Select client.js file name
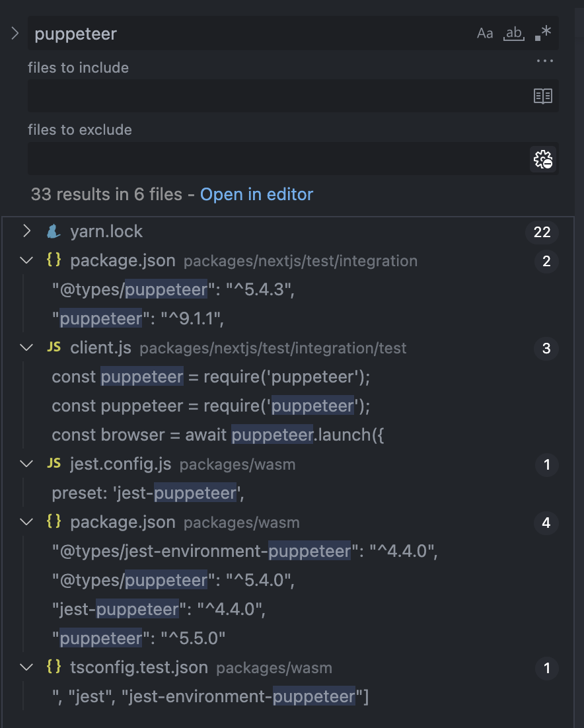 pos(100,347)
